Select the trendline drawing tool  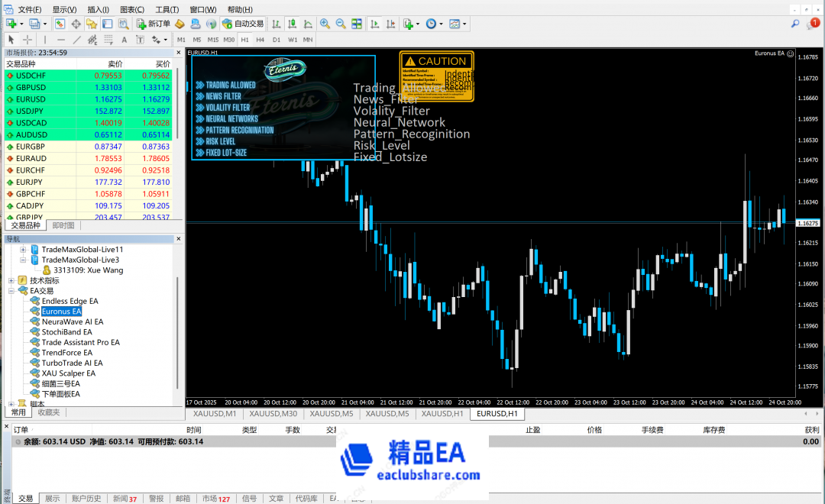tap(77, 40)
